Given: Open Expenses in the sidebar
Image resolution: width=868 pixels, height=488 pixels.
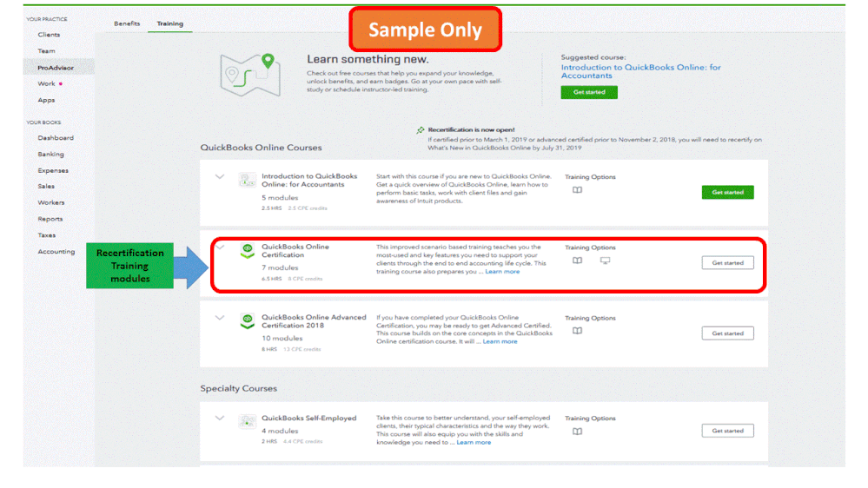Looking at the screenshot, I should click(53, 170).
